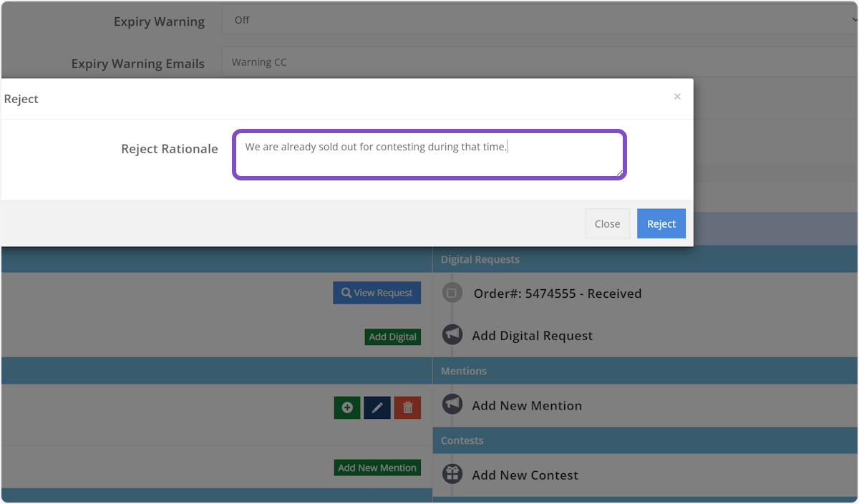Click the green plus circle icon button
Image resolution: width=859 pixels, height=504 pixels.
coord(347,407)
